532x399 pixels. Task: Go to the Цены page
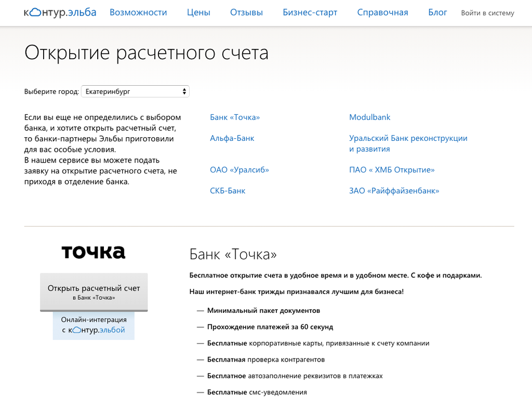tap(198, 12)
